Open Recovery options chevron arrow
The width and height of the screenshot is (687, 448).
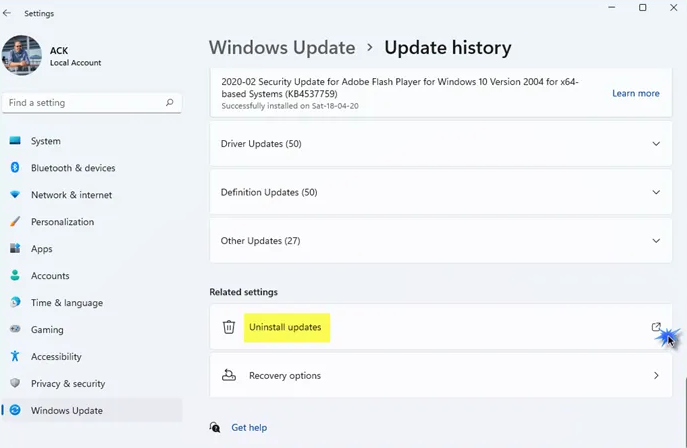[656, 376]
